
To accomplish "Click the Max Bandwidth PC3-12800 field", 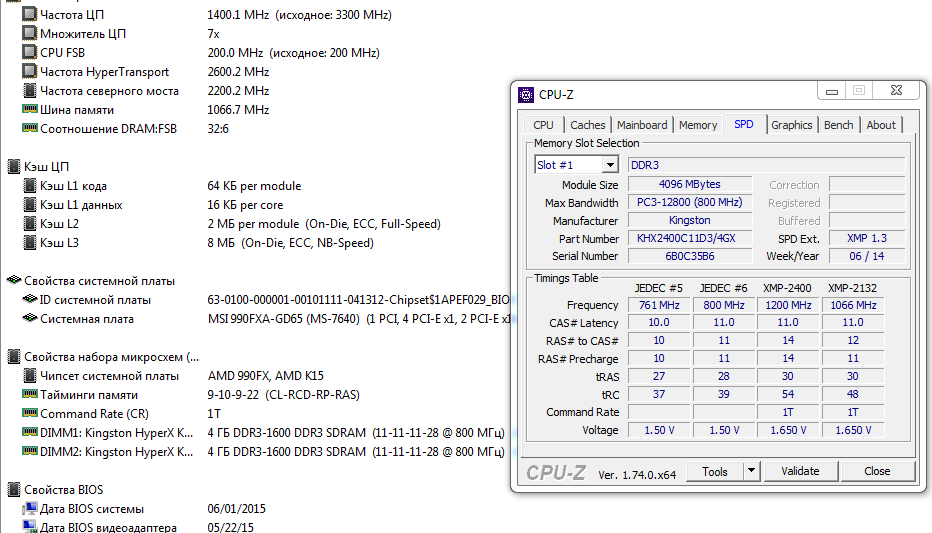I will pyautogui.click(x=689, y=203).
